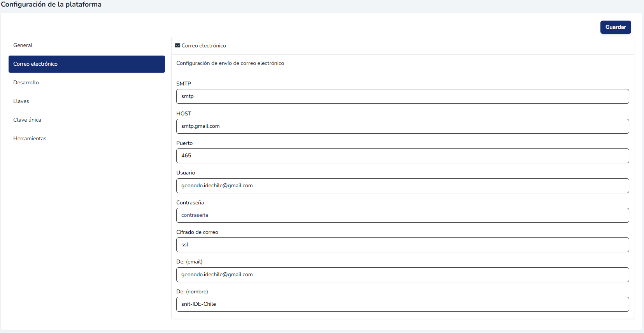Click the Puerto field label
644x333 pixels.
(184, 143)
